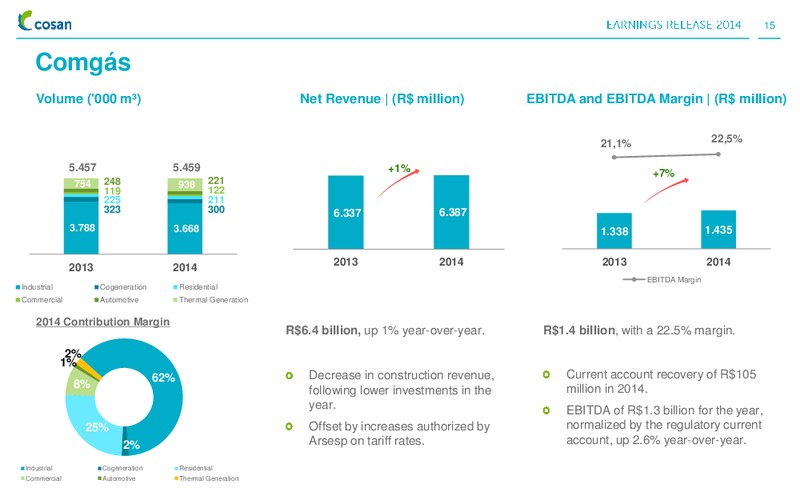Image resolution: width=800 pixels, height=500 pixels.
Task: Click the red arrow below the +7% label
Action: (666, 190)
